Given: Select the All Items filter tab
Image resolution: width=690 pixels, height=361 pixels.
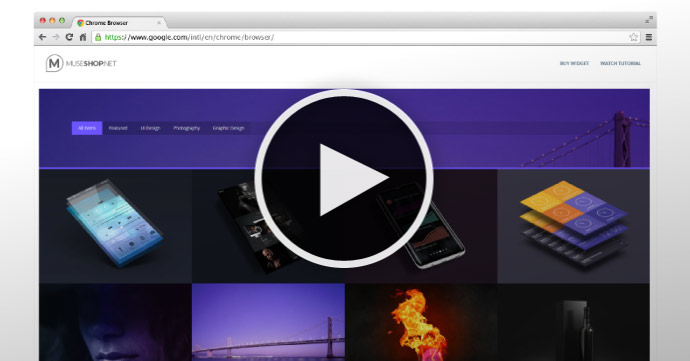Looking at the screenshot, I should [x=87, y=128].
